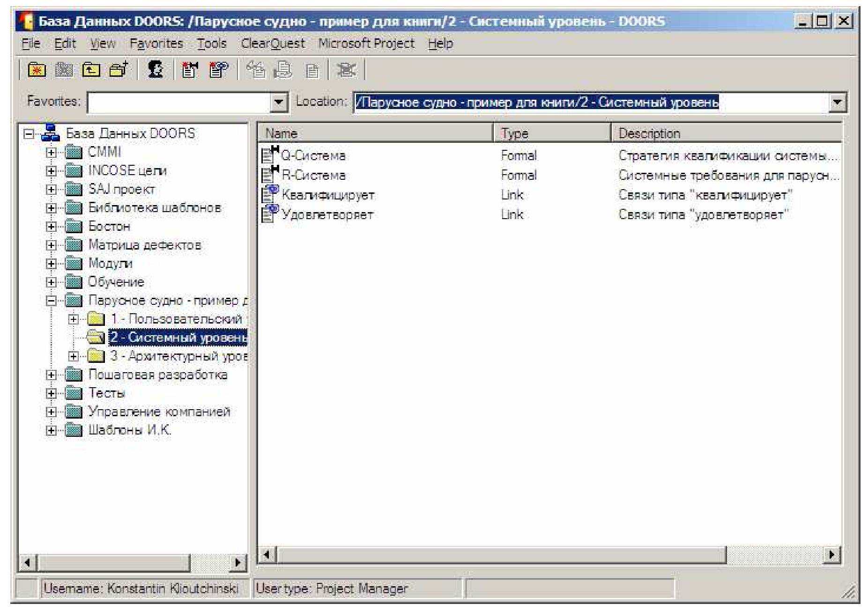Click the Квалифицирует link module icon

click(x=270, y=194)
